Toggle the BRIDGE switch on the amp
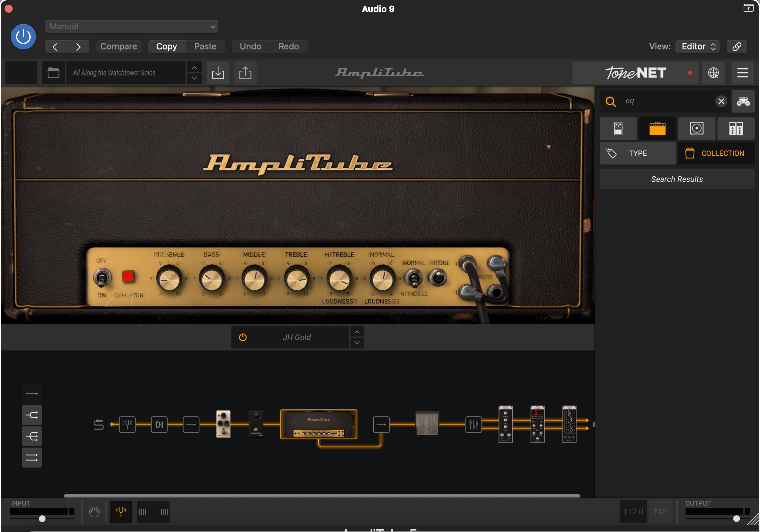 438,278
